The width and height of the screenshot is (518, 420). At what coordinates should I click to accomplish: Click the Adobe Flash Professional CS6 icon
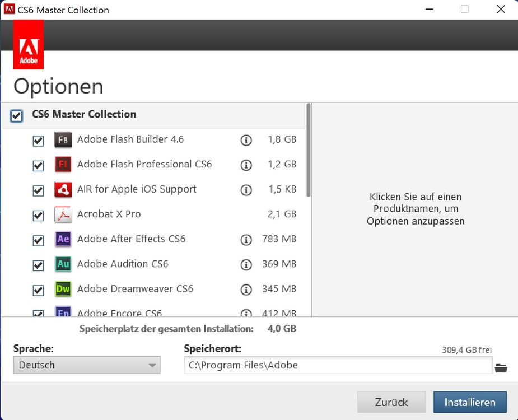[63, 165]
